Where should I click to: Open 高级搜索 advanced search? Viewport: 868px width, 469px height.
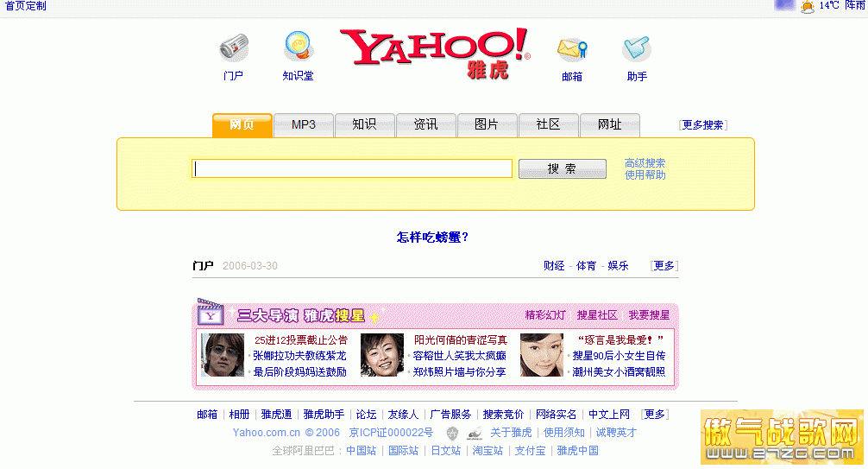[645, 163]
